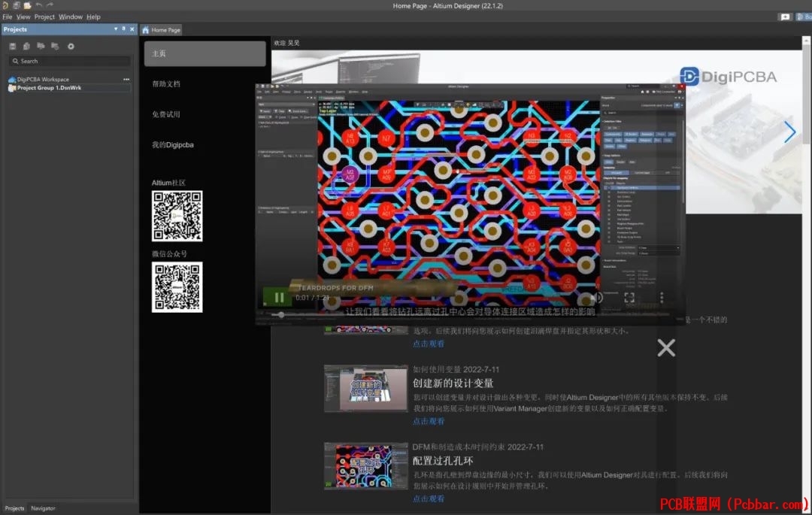812x515 pixels.
Task: Click the fourth folder icon in Projects toolbar
Action: (x=55, y=46)
